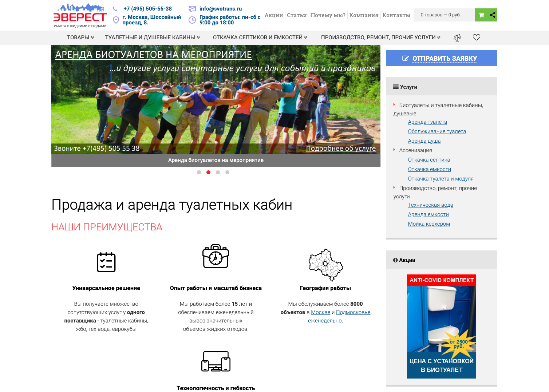
Task: Expand ТУАЛЕТНЫЕ И ДУШЕВЫЕ КАБИНЫ menu
Action: (x=152, y=37)
